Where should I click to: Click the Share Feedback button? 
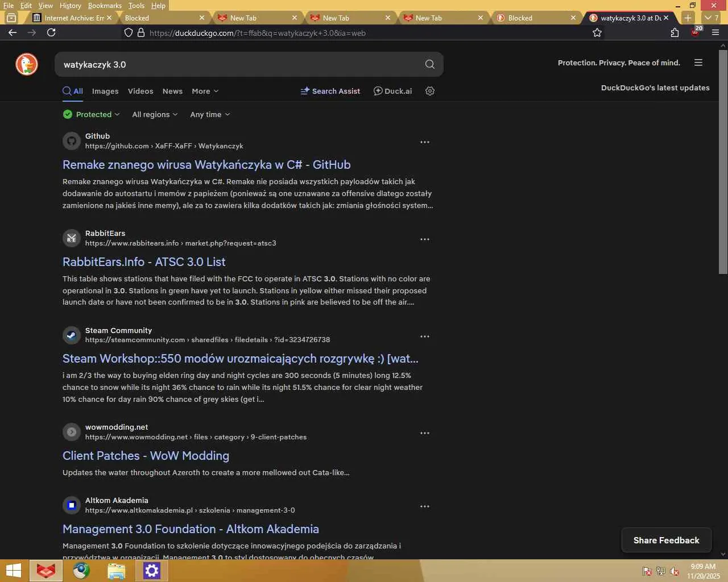(x=666, y=541)
